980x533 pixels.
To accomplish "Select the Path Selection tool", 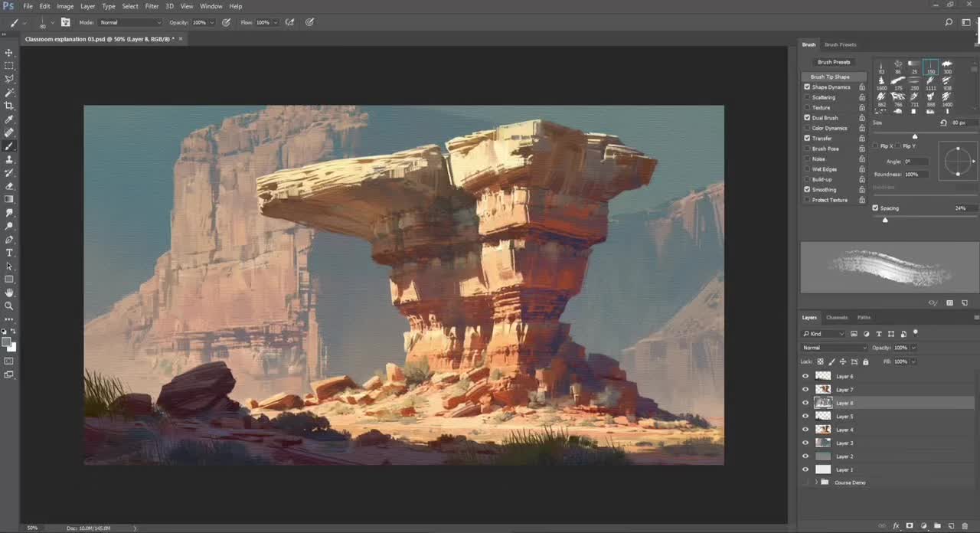I will pos(9,266).
